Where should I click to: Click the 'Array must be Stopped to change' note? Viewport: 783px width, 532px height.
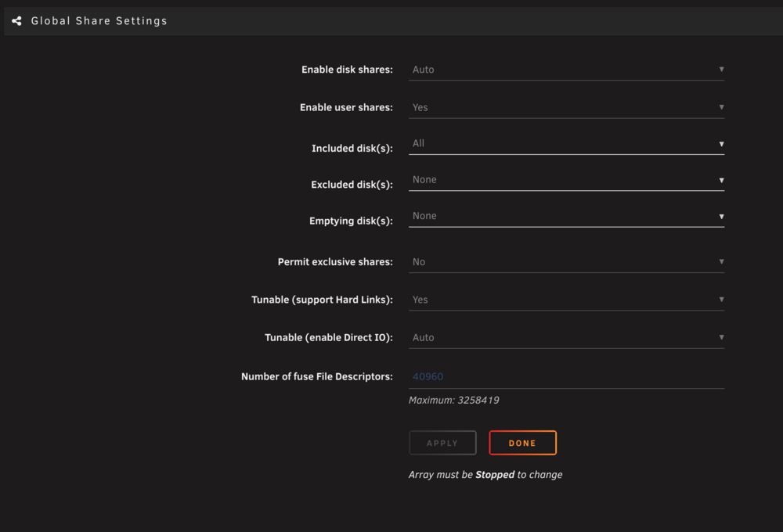click(485, 475)
